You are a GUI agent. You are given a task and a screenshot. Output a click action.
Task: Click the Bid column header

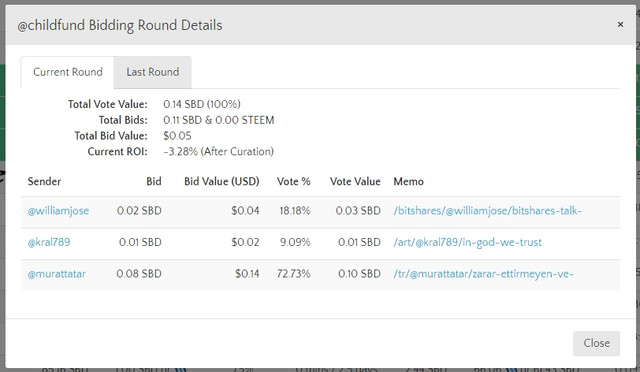(x=154, y=181)
